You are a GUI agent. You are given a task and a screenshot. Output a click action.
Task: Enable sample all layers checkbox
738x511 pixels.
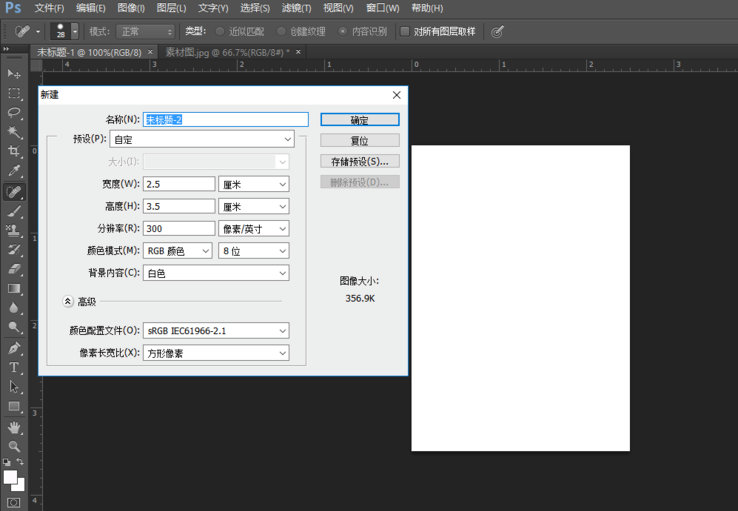coord(405,32)
